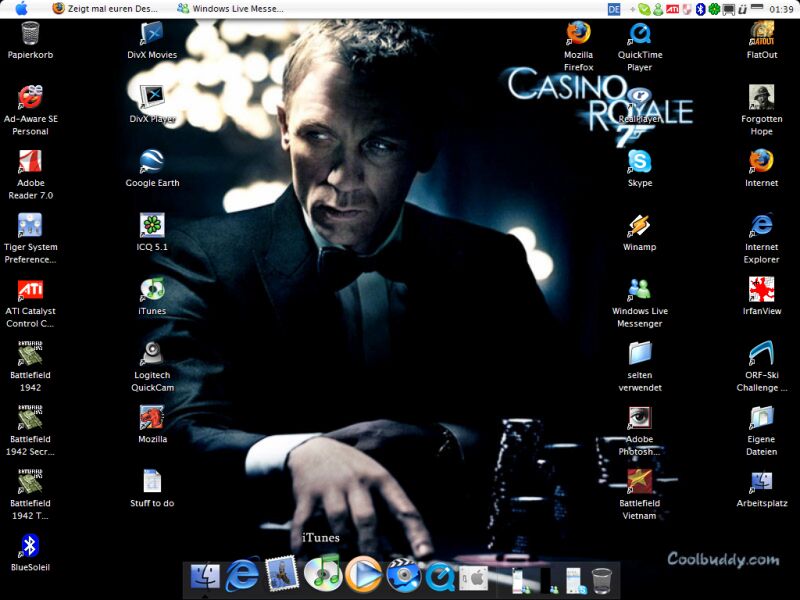Click the Bluetooth tray icon
Image resolution: width=800 pixels, height=600 pixels.
[x=701, y=9]
